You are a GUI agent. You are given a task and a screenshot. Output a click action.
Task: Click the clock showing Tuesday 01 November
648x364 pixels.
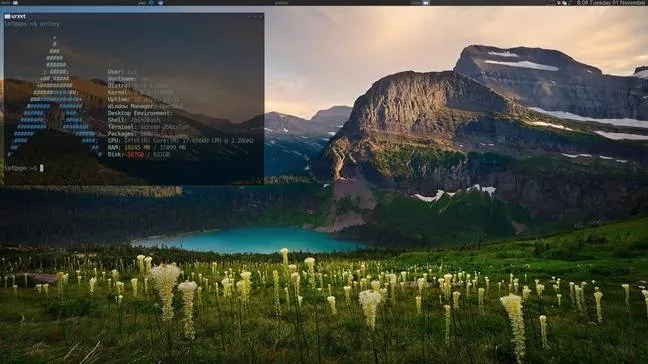tap(612, 2)
